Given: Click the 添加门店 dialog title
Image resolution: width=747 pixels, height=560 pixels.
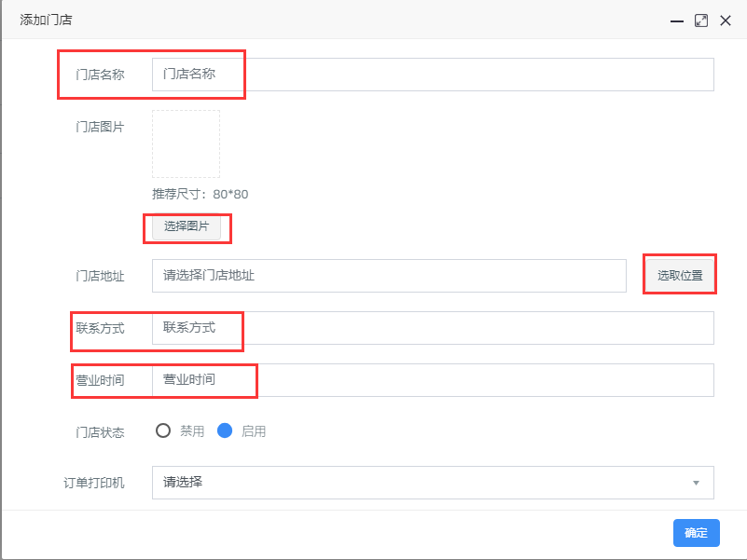Looking at the screenshot, I should (47, 20).
